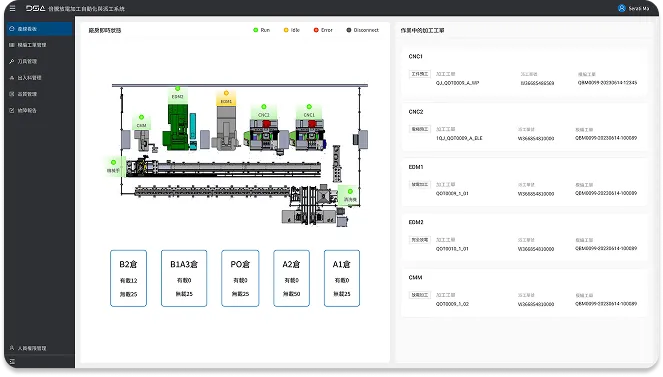Open the B2倉 warehouse card
Image resolution: width=663 pixels, height=377 pixels.
click(129, 278)
